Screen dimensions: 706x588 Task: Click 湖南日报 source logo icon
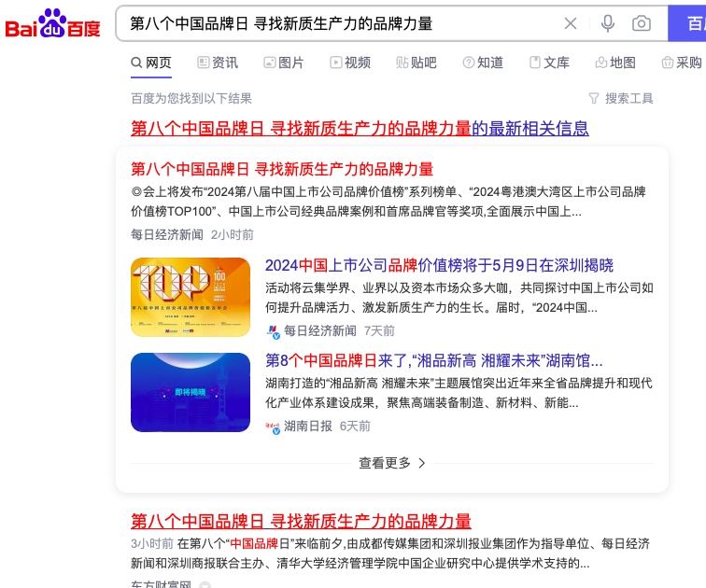point(274,427)
